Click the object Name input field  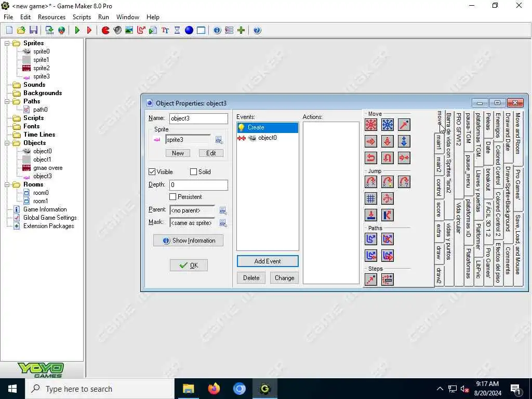198,118
